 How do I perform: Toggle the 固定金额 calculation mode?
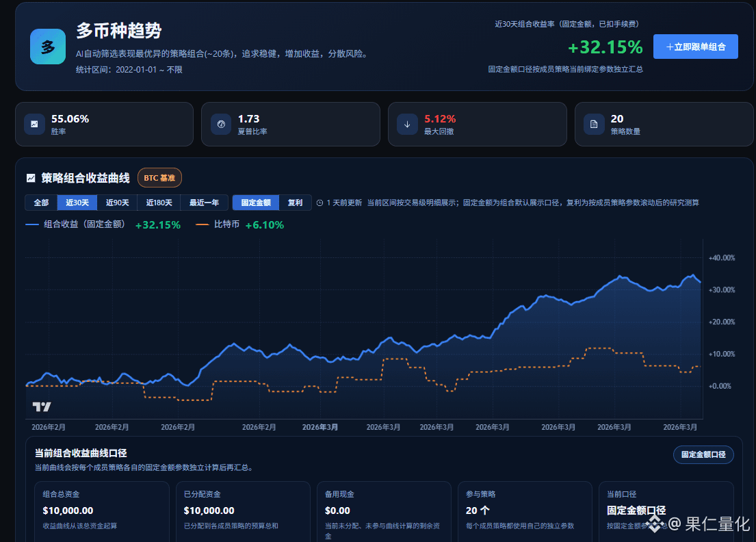(256, 203)
